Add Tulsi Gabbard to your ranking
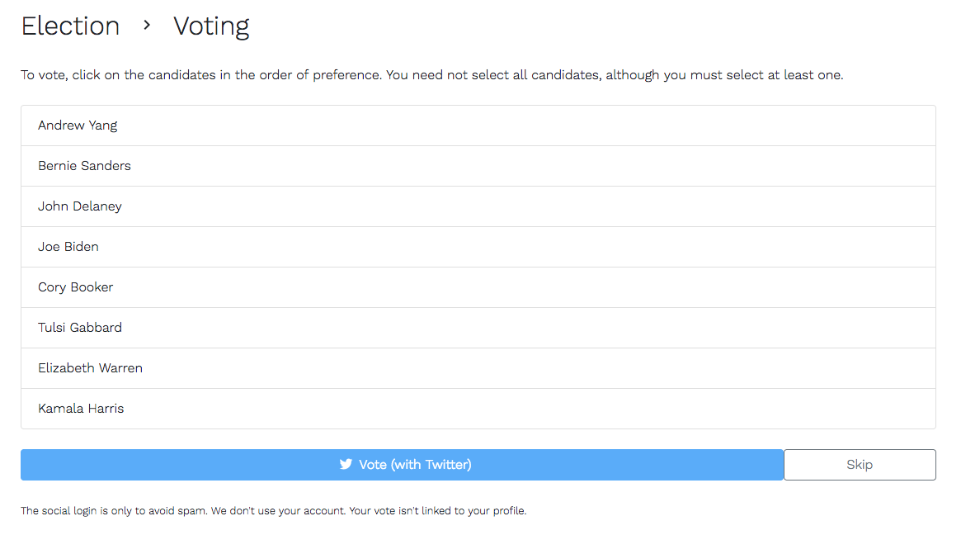The image size is (980, 535). pyautogui.click(x=80, y=328)
